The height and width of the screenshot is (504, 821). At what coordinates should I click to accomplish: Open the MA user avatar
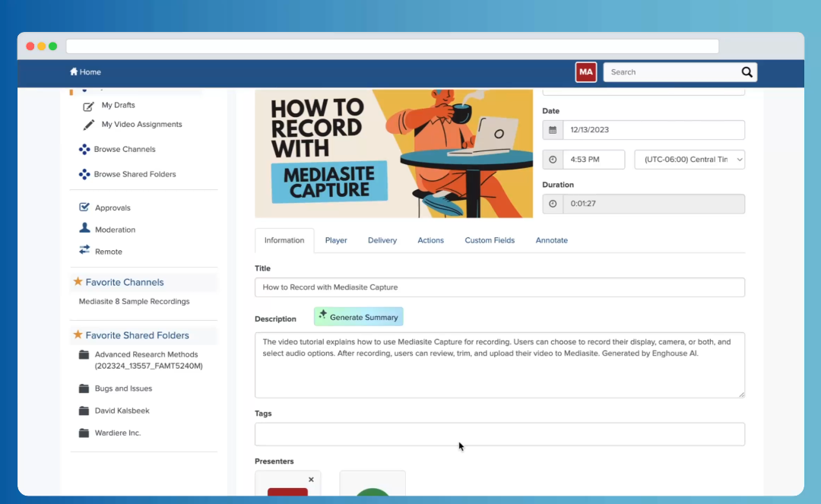tap(586, 72)
